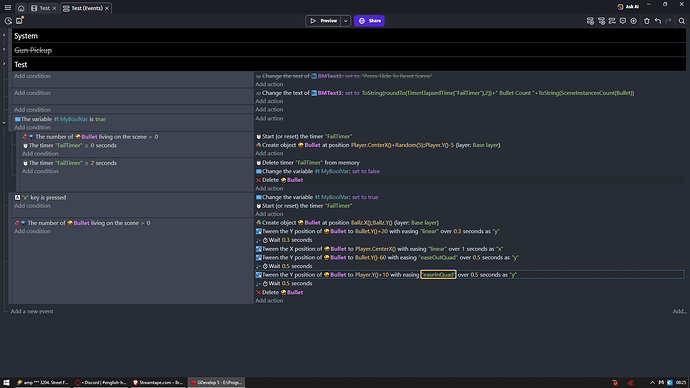
Task: Click the add comment toolbar icon
Action: pos(623,21)
